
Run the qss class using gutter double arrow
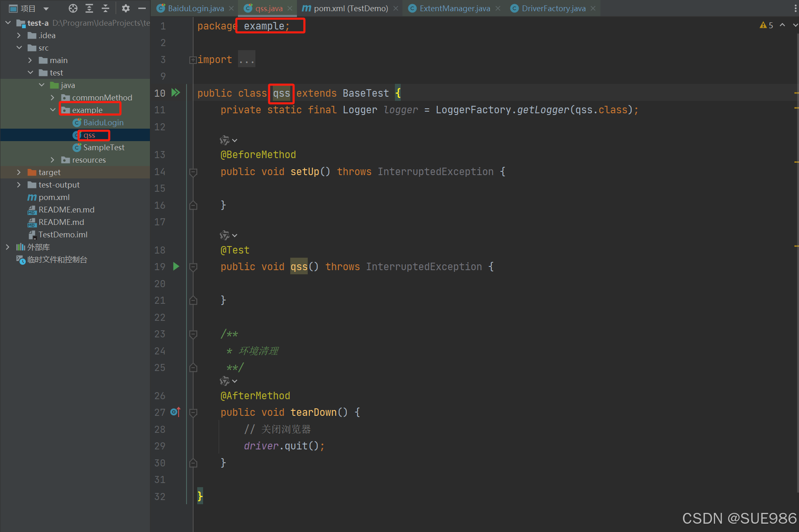point(176,93)
